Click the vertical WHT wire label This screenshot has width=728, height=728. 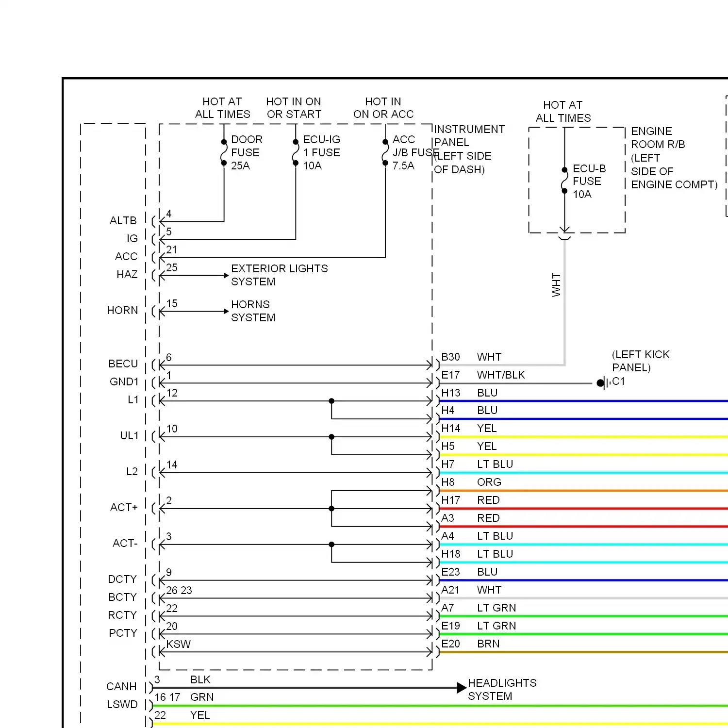tap(556, 284)
